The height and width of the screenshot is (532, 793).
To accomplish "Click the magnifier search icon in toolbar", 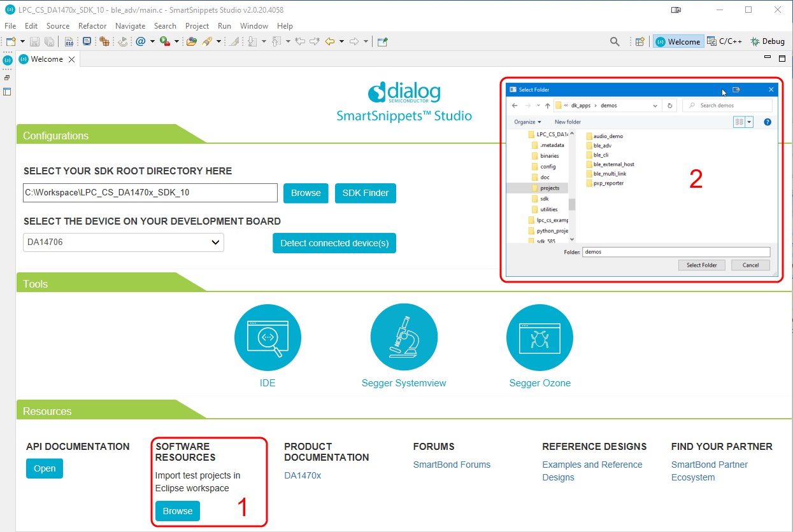I will pyautogui.click(x=615, y=41).
